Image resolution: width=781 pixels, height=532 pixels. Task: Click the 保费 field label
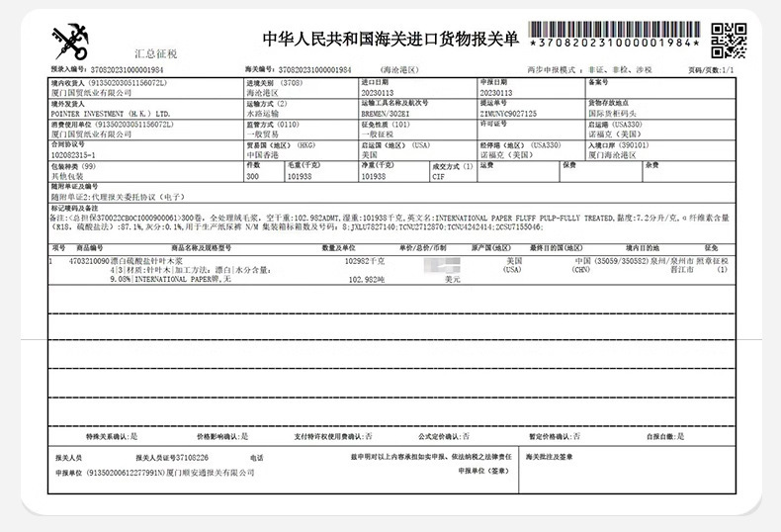569,165
